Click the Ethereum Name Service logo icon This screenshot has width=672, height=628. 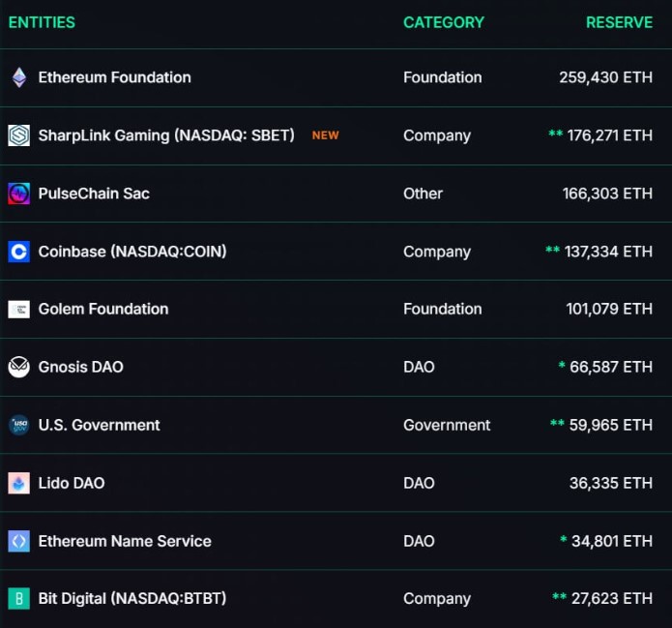tap(19, 541)
